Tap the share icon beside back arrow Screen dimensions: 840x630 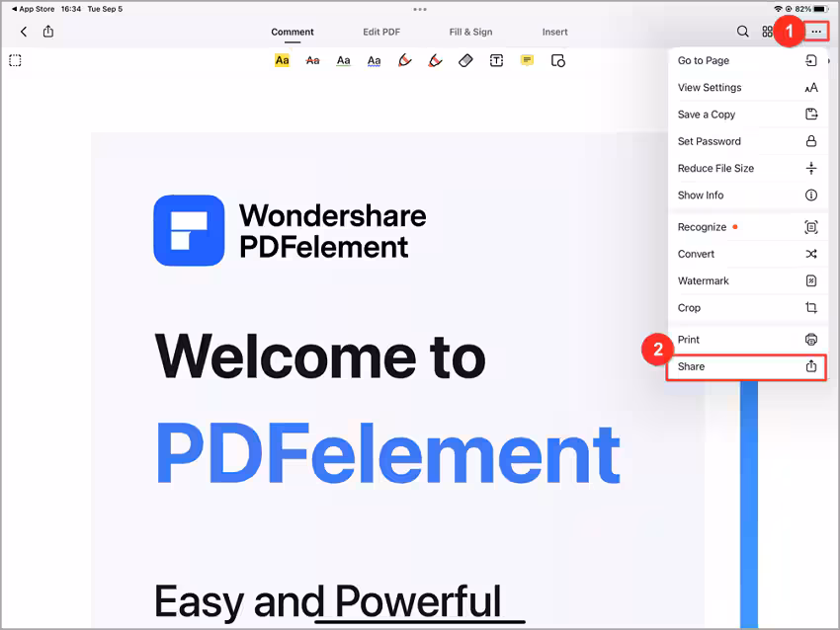[x=48, y=31]
